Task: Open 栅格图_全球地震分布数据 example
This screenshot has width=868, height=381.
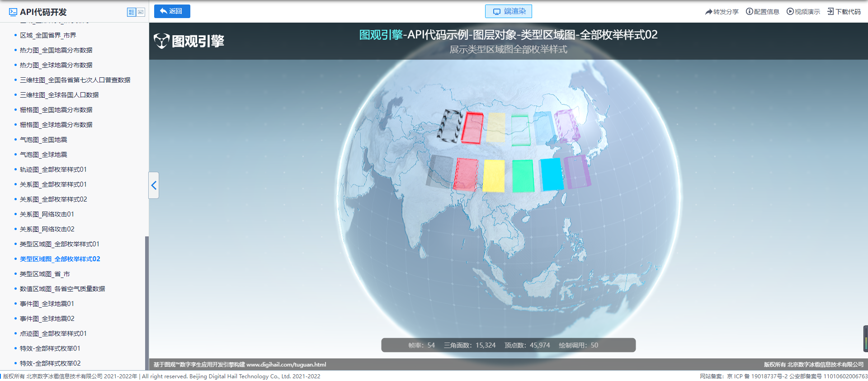Action: coord(56,125)
